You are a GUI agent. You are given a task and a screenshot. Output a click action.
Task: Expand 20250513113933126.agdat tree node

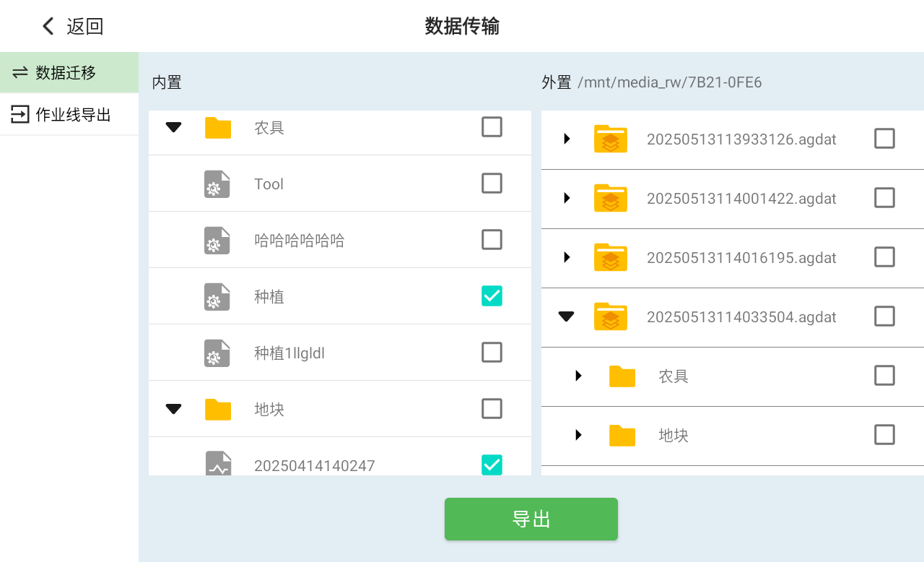(x=567, y=139)
